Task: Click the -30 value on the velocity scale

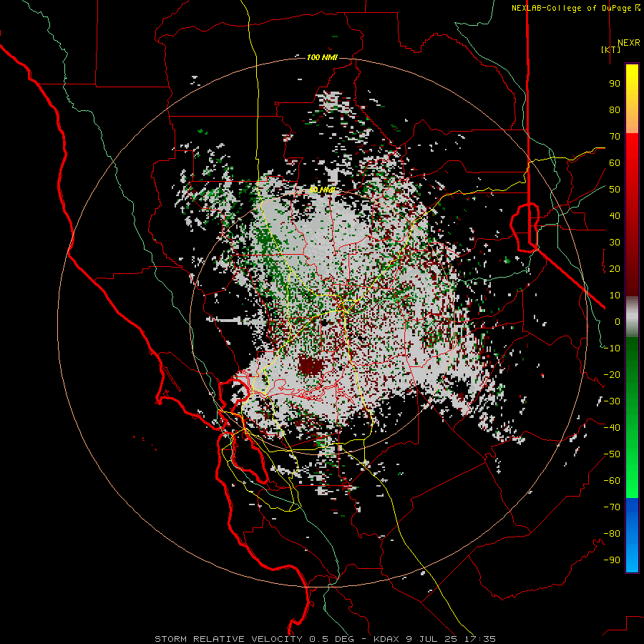Action: pyautogui.click(x=612, y=401)
